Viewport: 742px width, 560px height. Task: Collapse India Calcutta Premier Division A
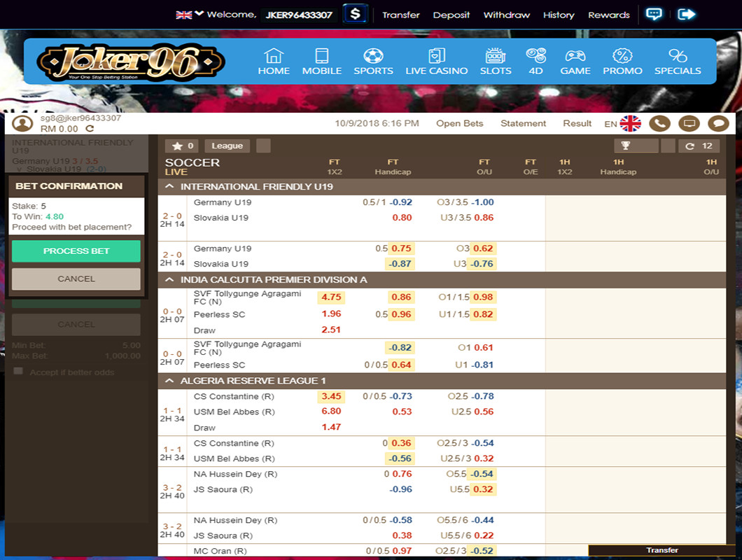tap(170, 279)
